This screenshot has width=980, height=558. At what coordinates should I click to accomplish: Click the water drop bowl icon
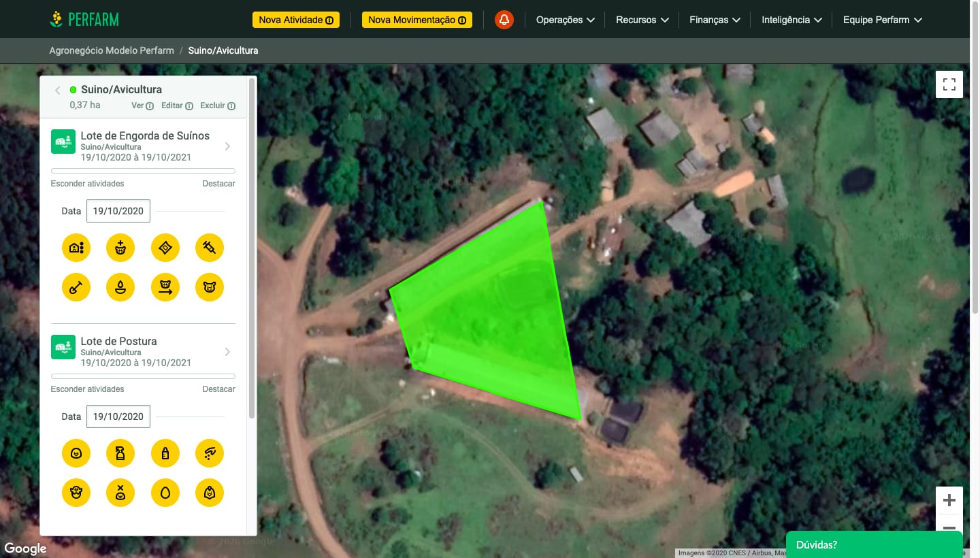pos(120,287)
